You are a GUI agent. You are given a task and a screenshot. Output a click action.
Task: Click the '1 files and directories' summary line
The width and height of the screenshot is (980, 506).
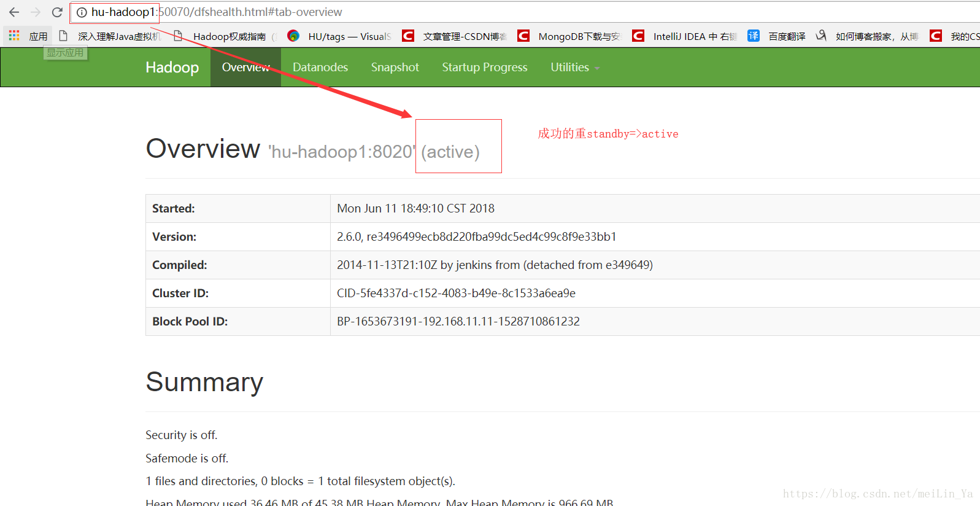pyautogui.click(x=300, y=481)
